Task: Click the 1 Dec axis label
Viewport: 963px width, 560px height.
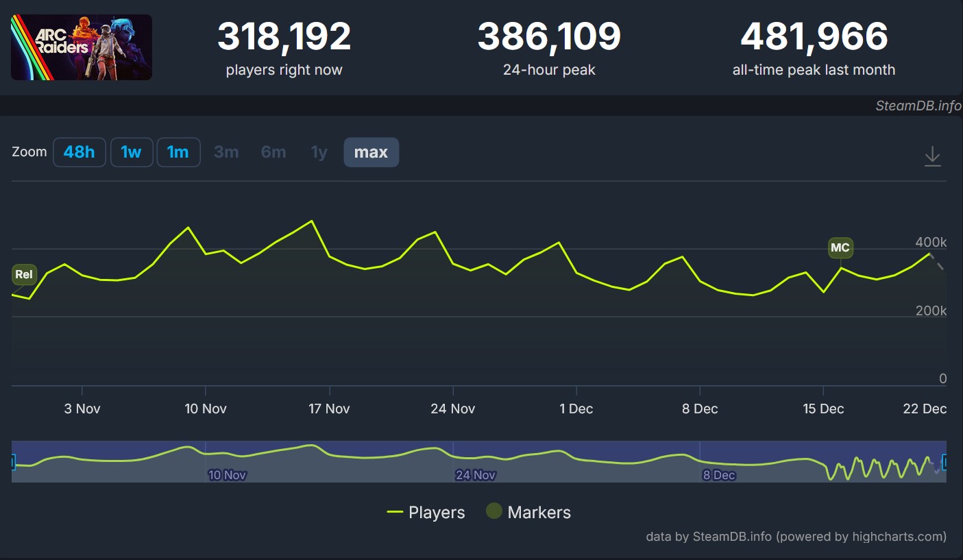Action: tap(576, 409)
